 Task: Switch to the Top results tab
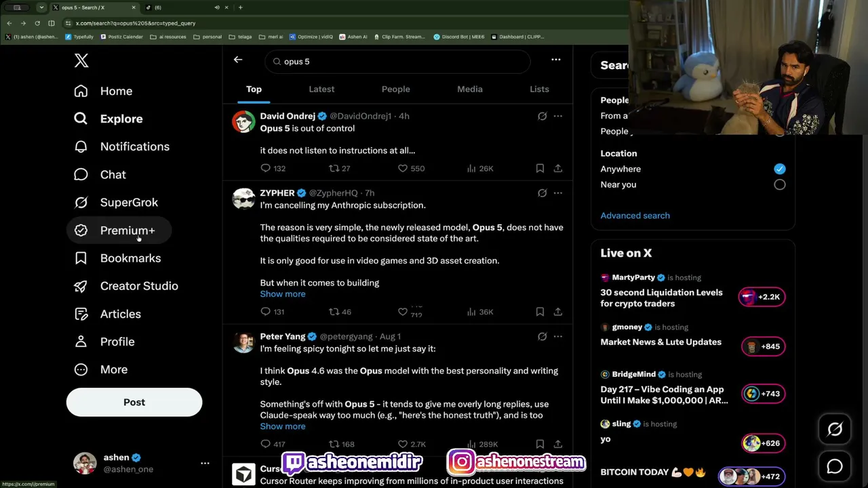[x=254, y=89]
